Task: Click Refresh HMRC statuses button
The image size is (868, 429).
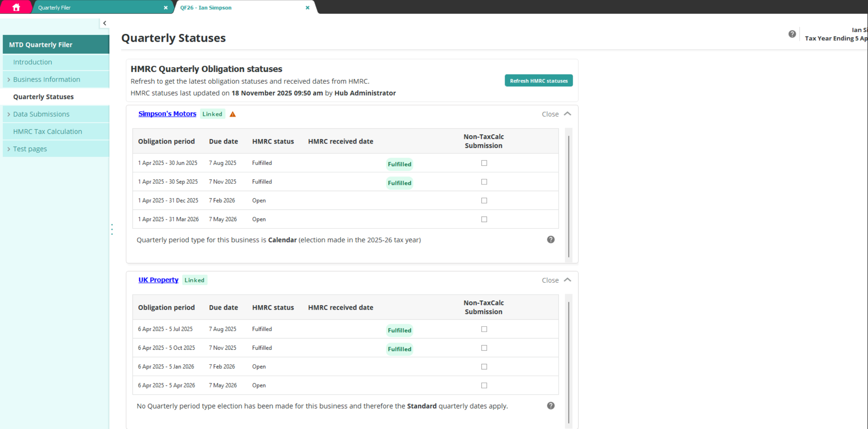Action: coord(538,81)
